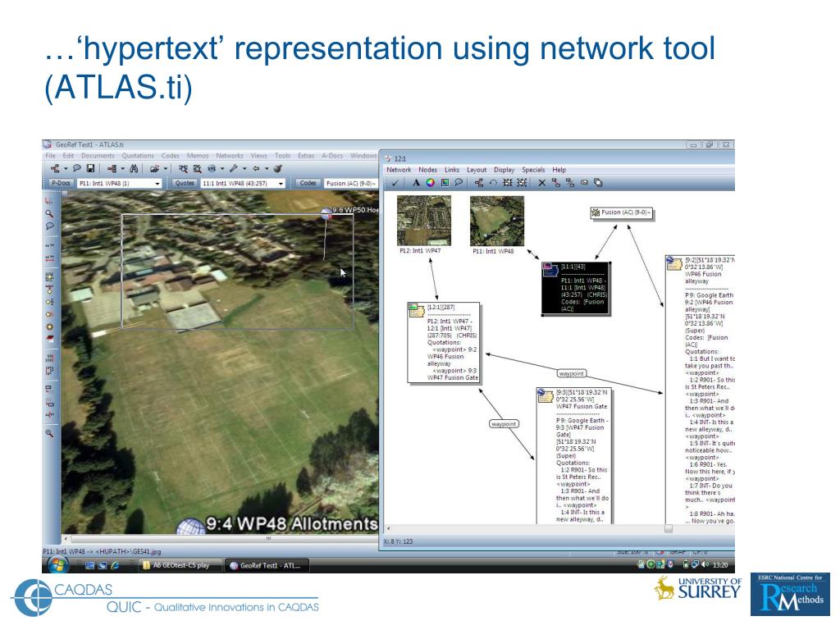Click the bold A text icon in network view

click(416, 183)
